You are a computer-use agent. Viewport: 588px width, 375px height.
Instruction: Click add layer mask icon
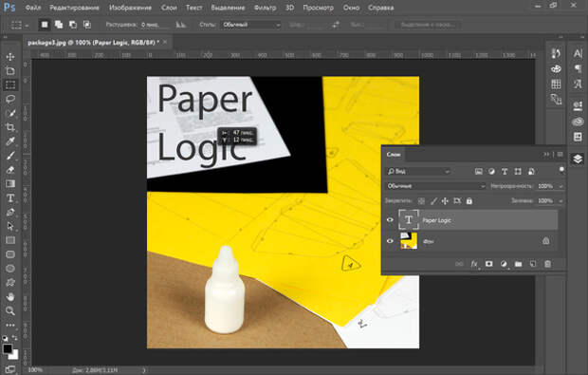coord(488,264)
